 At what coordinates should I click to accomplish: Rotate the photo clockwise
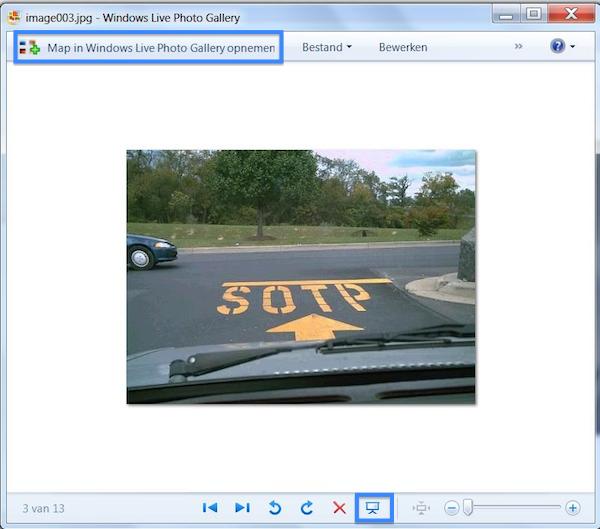(x=307, y=508)
